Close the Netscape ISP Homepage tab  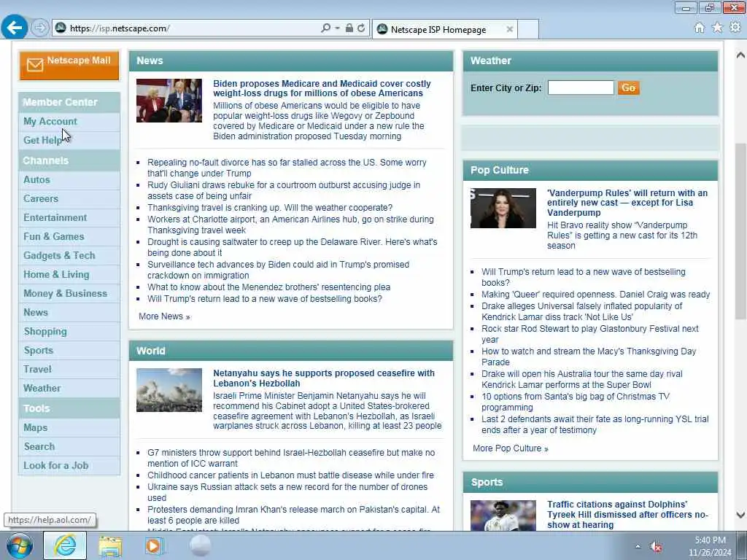pos(509,29)
